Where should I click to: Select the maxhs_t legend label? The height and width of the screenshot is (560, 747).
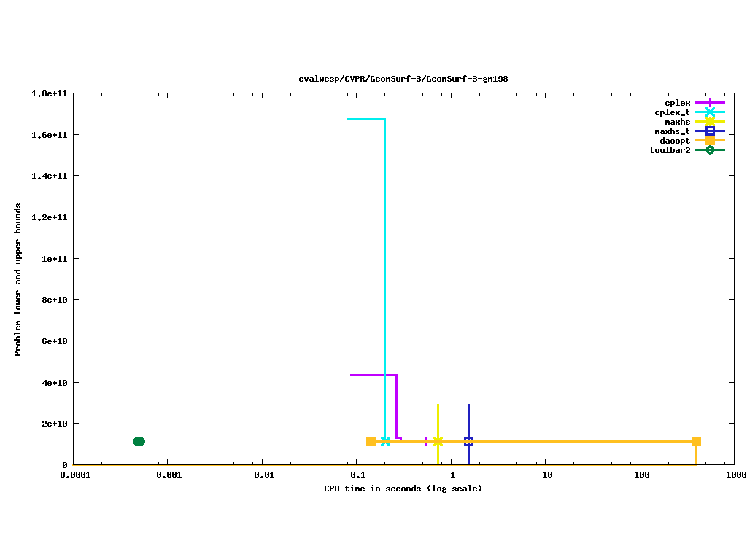coord(672,131)
